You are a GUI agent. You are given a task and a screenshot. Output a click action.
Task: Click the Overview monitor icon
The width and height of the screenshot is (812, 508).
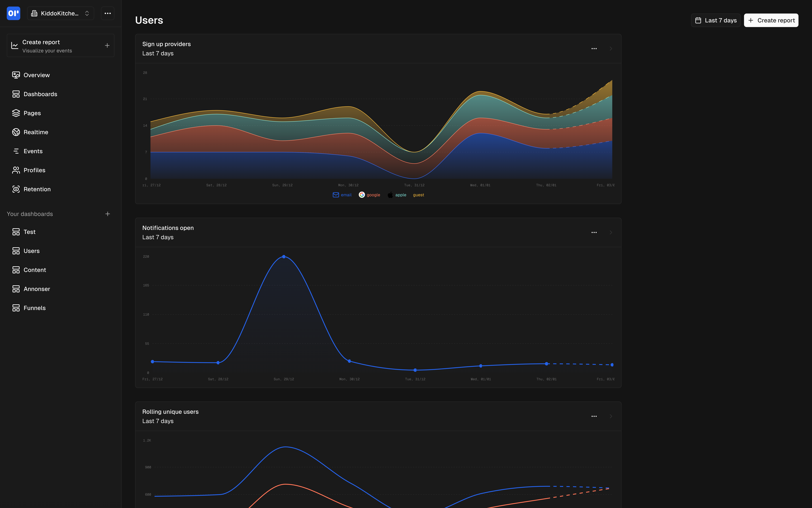[16, 75]
